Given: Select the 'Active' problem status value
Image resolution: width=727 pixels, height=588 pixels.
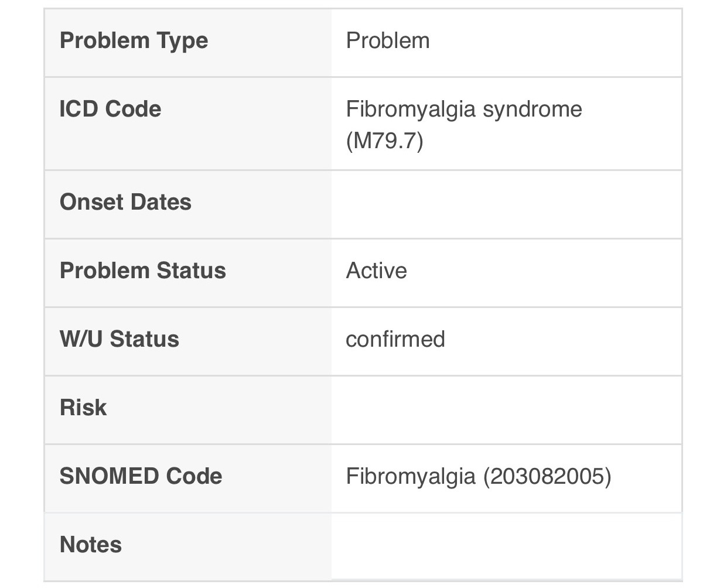Looking at the screenshot, I should coord(376,271).
